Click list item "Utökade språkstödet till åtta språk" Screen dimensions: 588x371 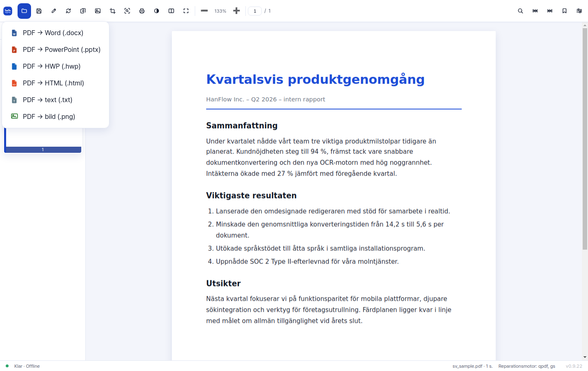pos(321,248)
